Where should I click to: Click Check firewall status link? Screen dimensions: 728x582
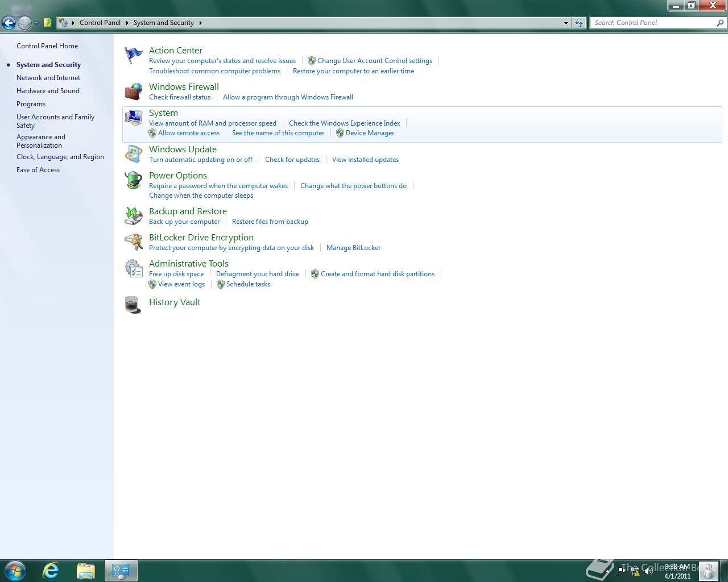click(180, 97)
